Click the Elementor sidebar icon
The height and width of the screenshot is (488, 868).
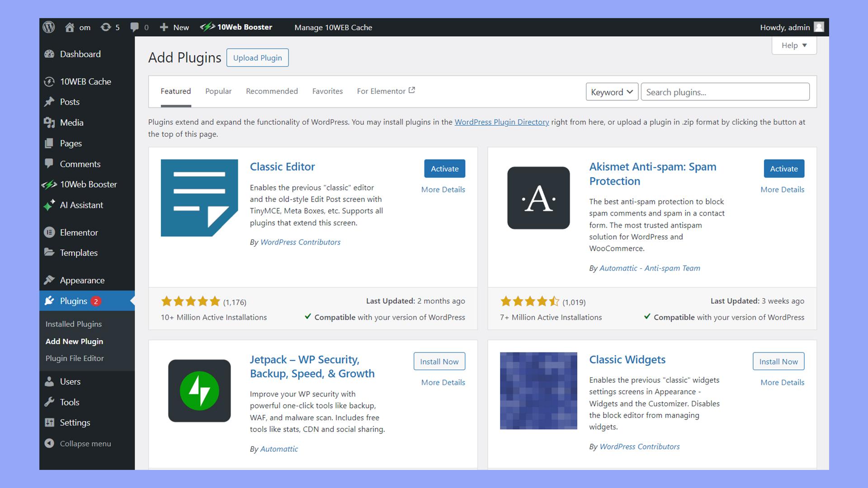(x=50, y=232)
